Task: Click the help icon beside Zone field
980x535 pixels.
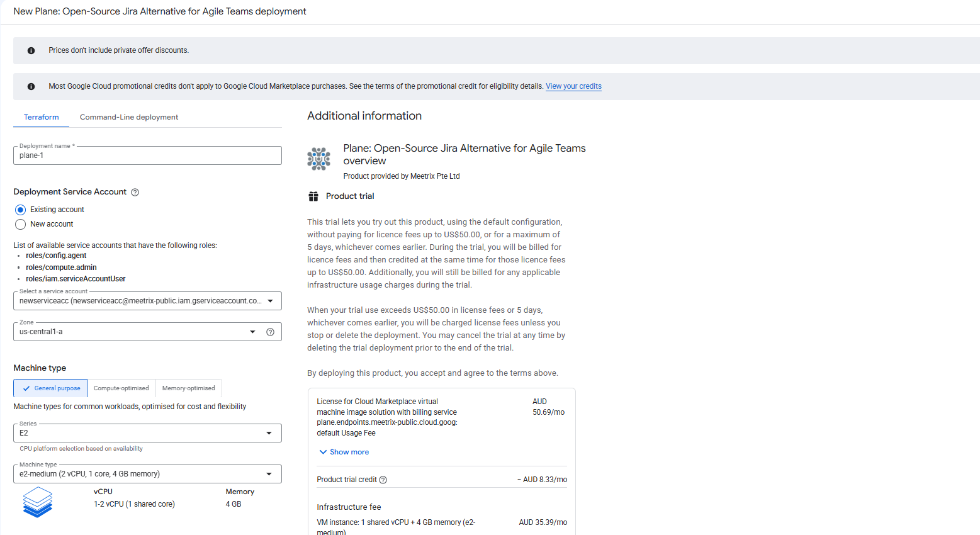Action: pyautogui.click(x=270, y=332)
